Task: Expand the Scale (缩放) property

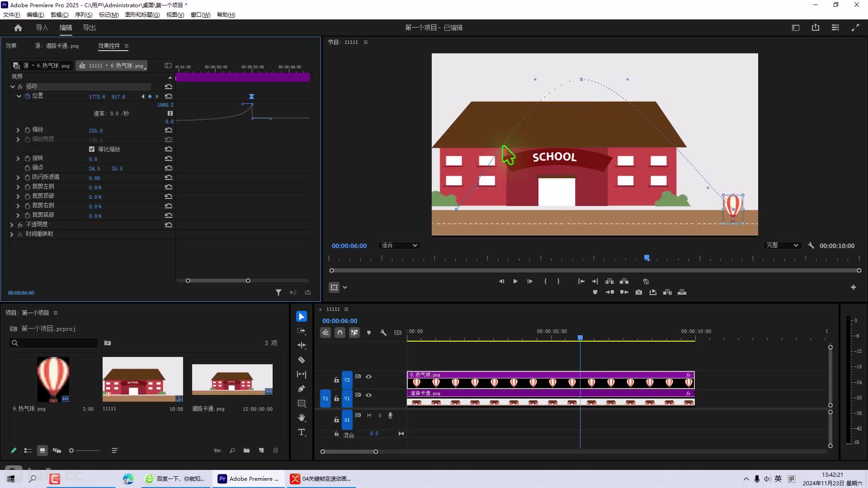Action: click(x=18, y=130)
